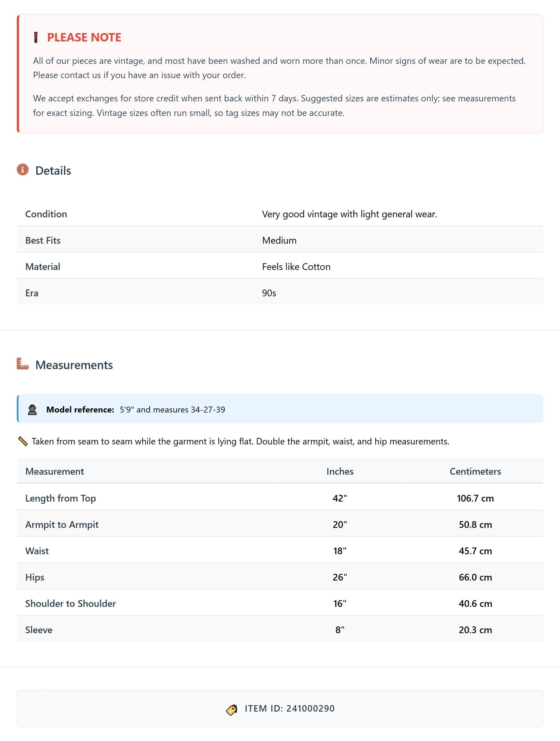The image size is (560, 741).
Task: Click the Inches column header
Action: tap(340, 471)
